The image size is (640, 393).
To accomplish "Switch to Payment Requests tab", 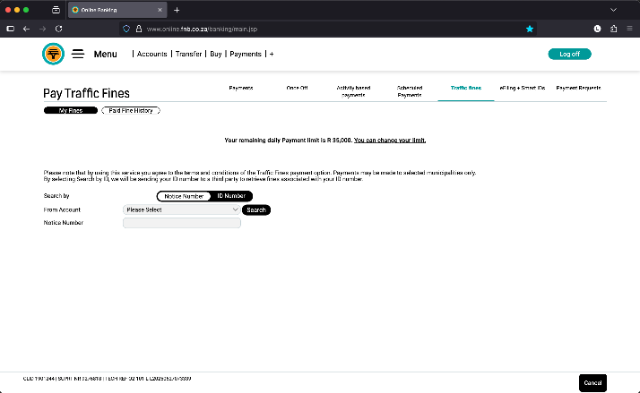I will (578, 88).
